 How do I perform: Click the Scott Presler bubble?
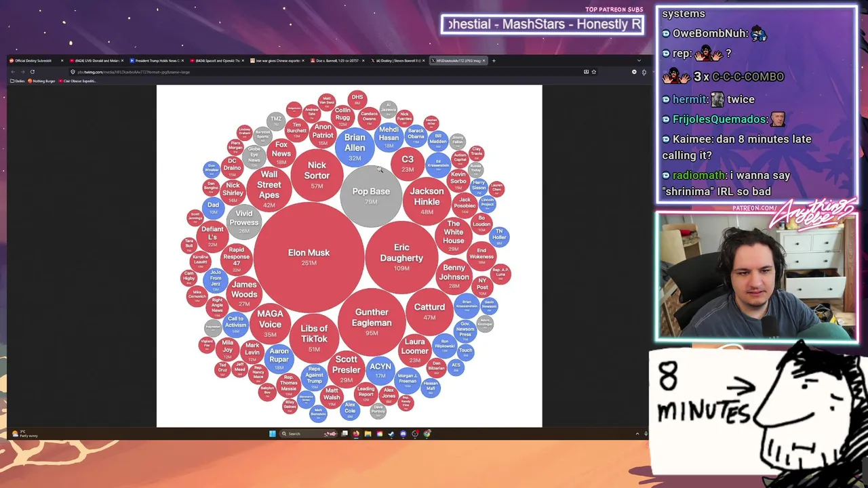coord(346,368)
